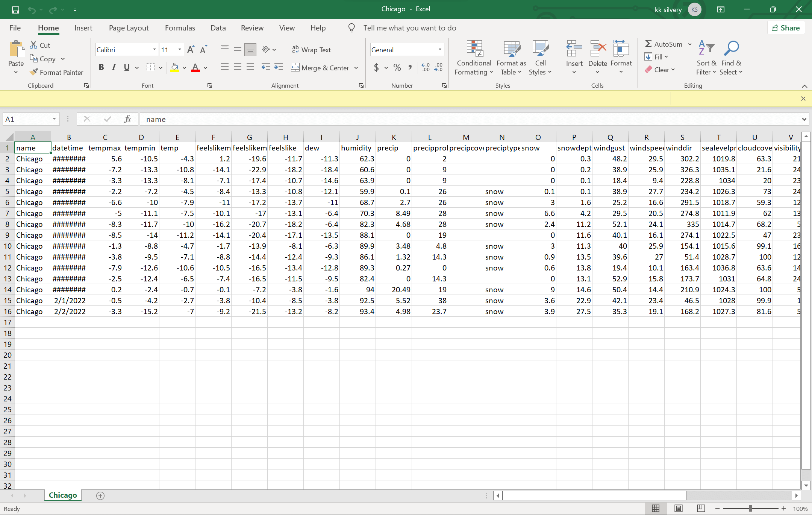Viewport: 812px width, 515px height.
Task: Switch to Page Break Preview
Action: coord(701,509)
